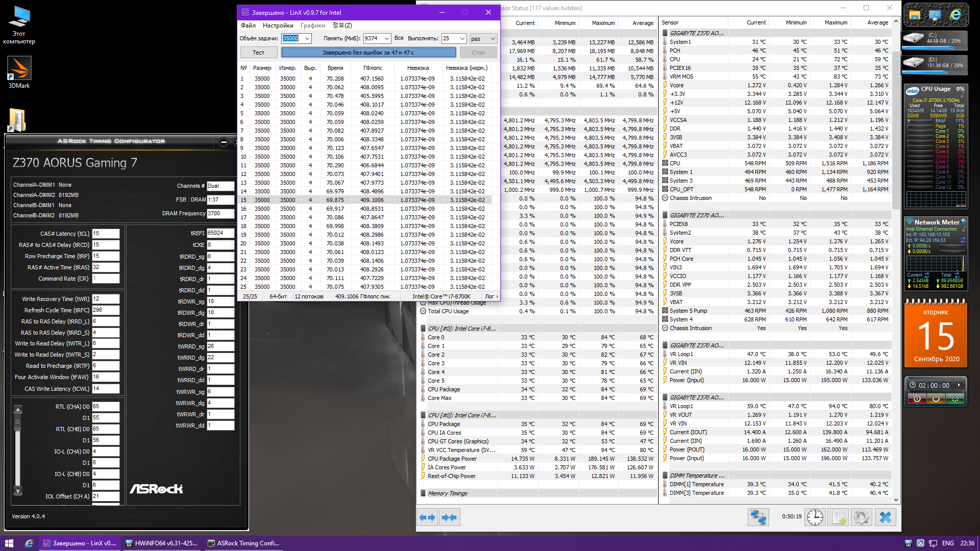
Task: Open the Память (МиБ) dropdown
Action: (x=386, y=38)
